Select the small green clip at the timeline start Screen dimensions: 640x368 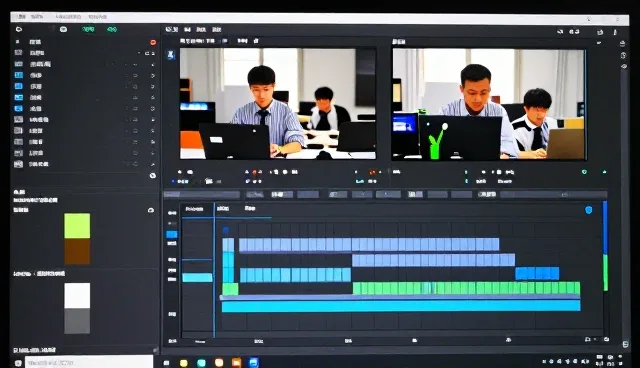point(230,289)
